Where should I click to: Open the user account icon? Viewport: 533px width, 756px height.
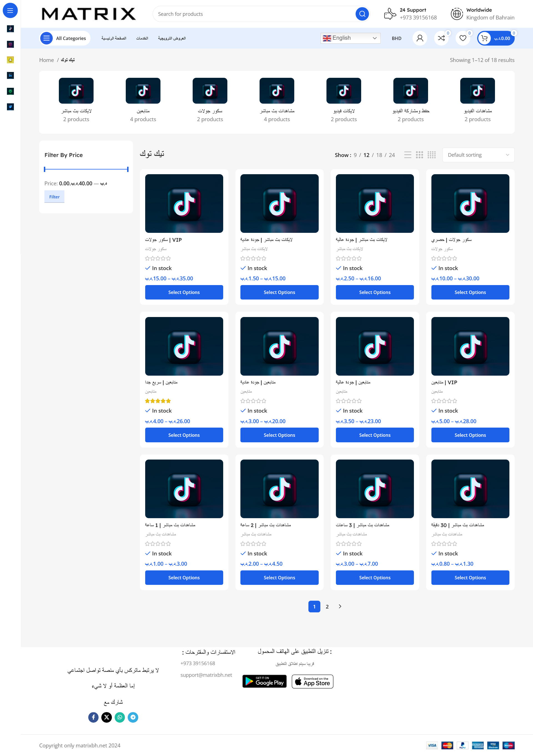[x=419, y=38]
